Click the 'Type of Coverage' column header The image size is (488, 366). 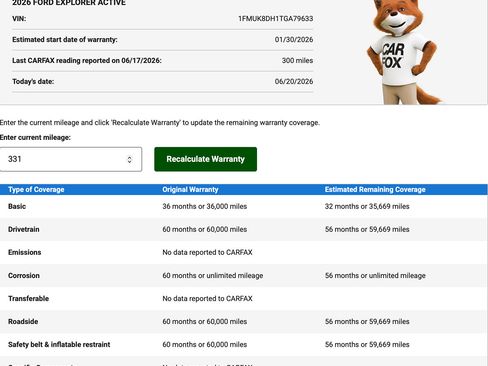(36, 190)
